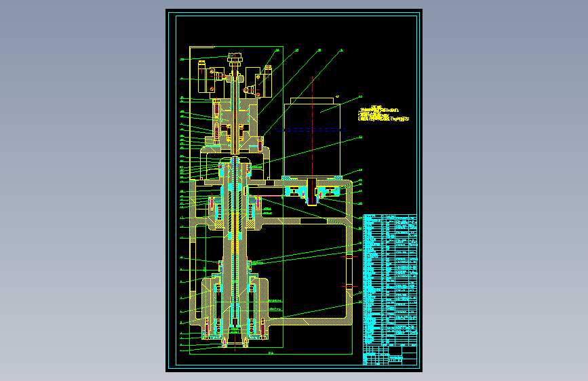The height and width of the screenshot is (381, 588).
Task: Click the motor outline with red centerline
Action: point(312,137)
